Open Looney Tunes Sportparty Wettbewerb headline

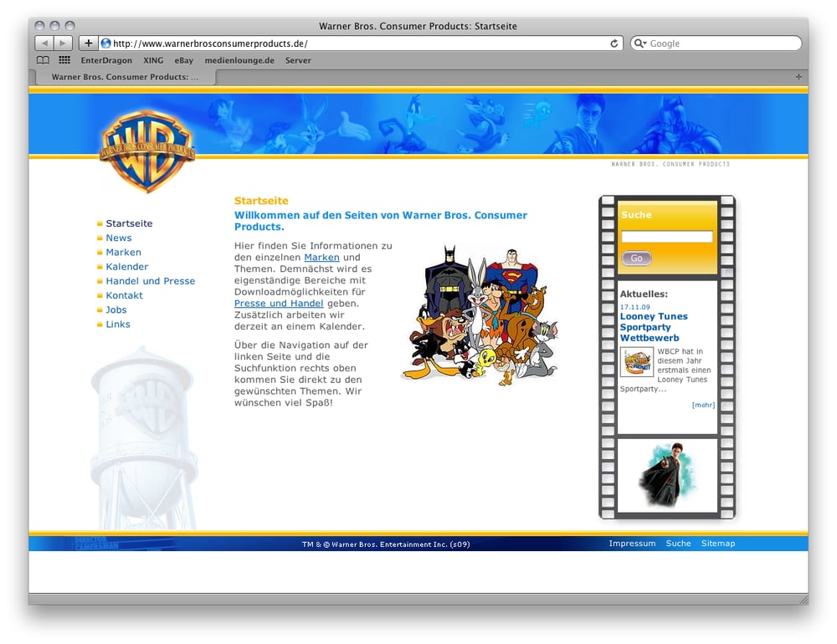point(654,327)
